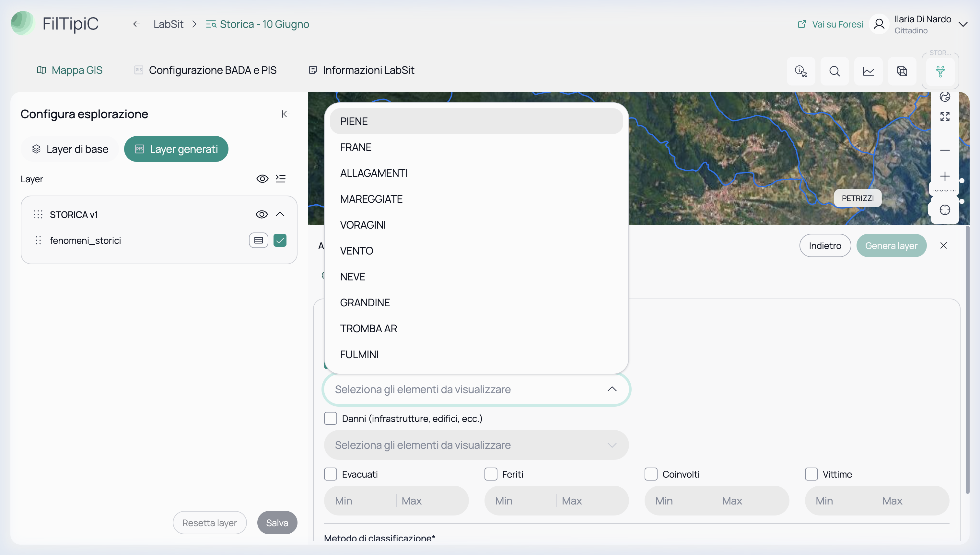Image resolution: width=980 pixels, height=555 pixels.
Task: Click the Vittime Min field
Action: (840, 501)
